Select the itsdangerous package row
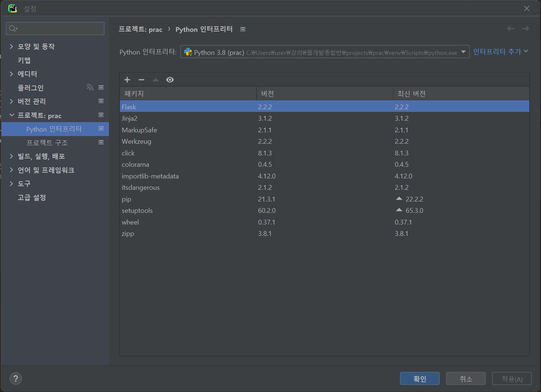541x392 pixels. [x=325, y=188]
